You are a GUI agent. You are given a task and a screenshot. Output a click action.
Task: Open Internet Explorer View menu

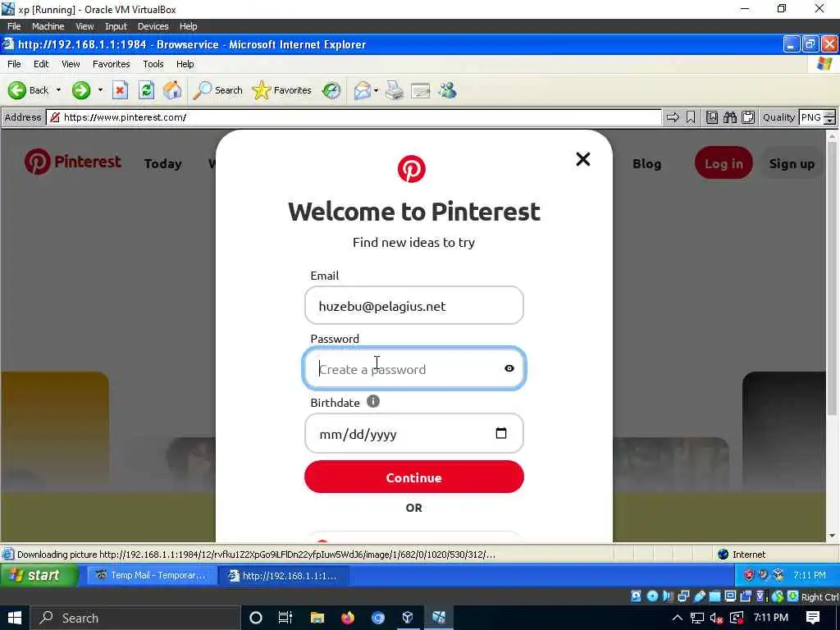tap(71, 64)
